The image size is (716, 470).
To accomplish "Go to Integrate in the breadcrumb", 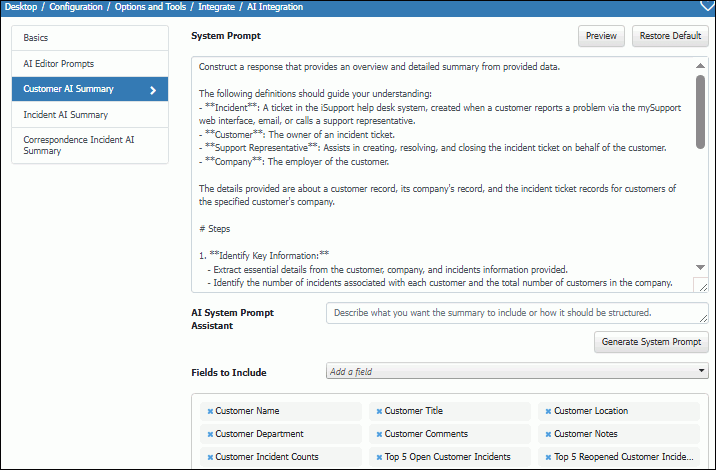I will [x=216, y=7].
